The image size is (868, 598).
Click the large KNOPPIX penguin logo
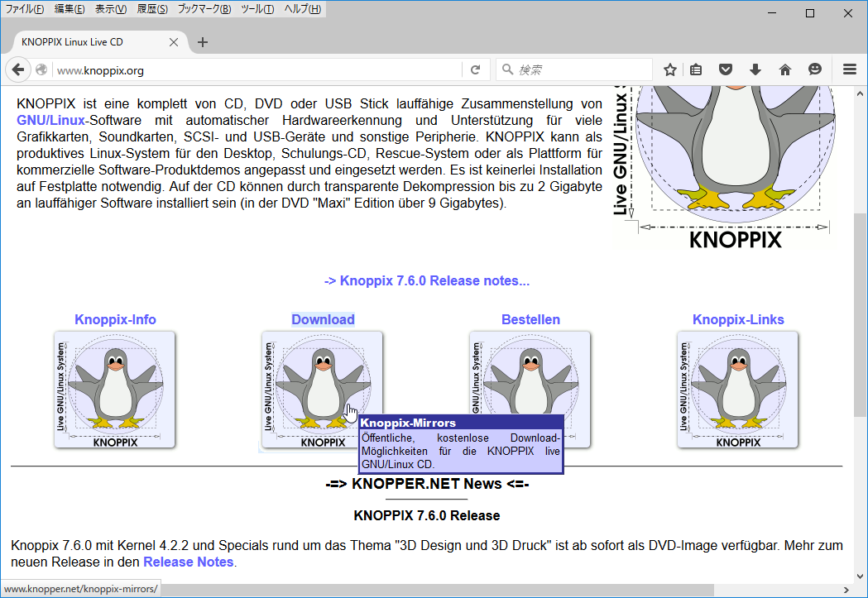(723, 166)
